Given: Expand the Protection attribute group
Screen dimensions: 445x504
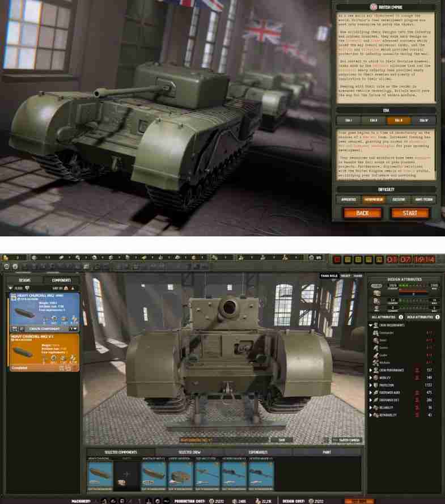Looking at the screenshot, I should [371, 384].
